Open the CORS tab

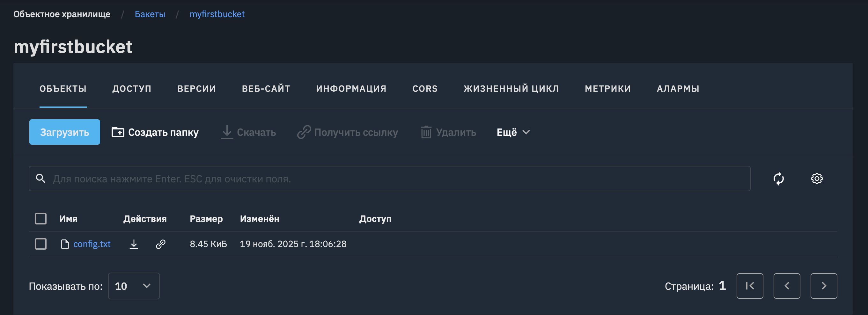[425, 89]
